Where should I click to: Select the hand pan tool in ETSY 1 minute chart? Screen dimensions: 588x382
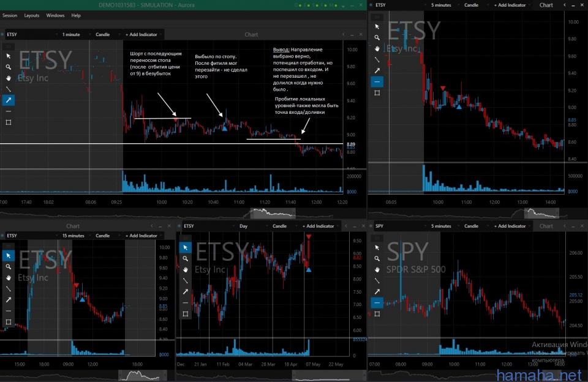pos(8,78)
